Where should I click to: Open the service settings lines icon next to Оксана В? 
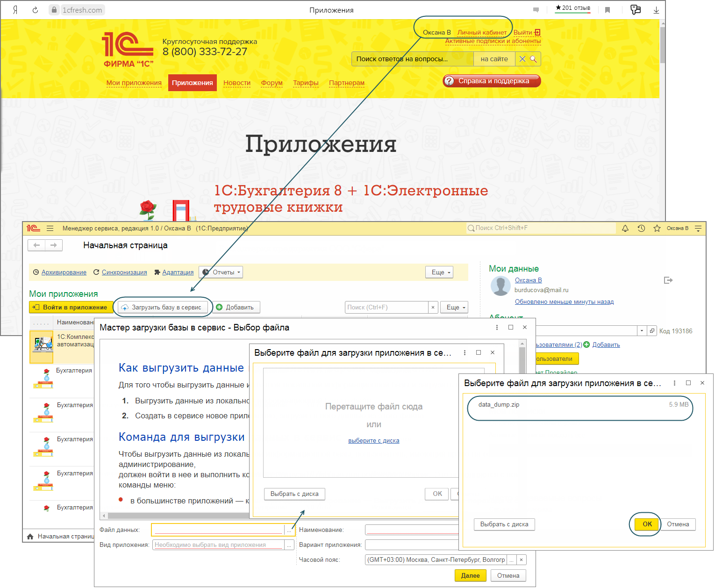tap(698, 228)
